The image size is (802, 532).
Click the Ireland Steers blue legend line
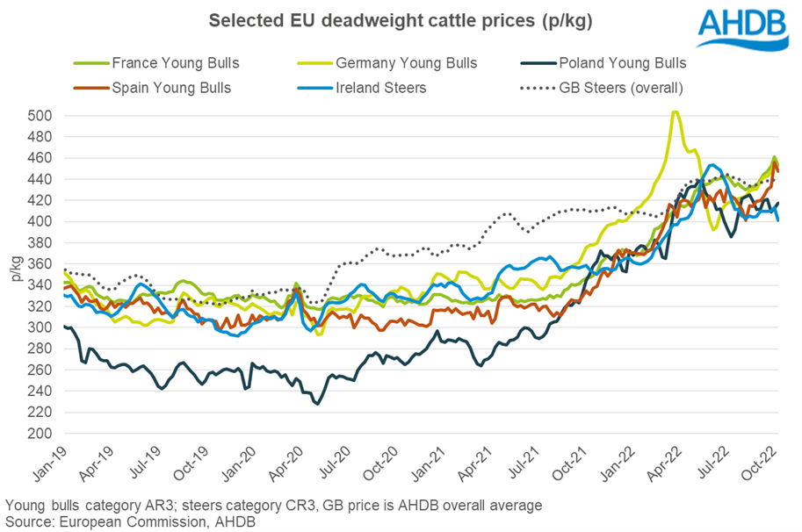click(x=312, y=88)
